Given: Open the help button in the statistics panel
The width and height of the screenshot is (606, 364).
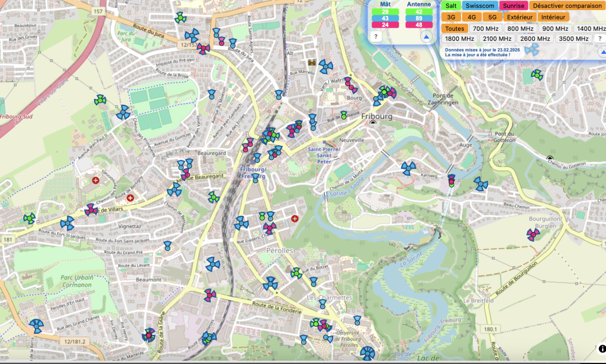Looking at the screenshot, I should 375,37.
